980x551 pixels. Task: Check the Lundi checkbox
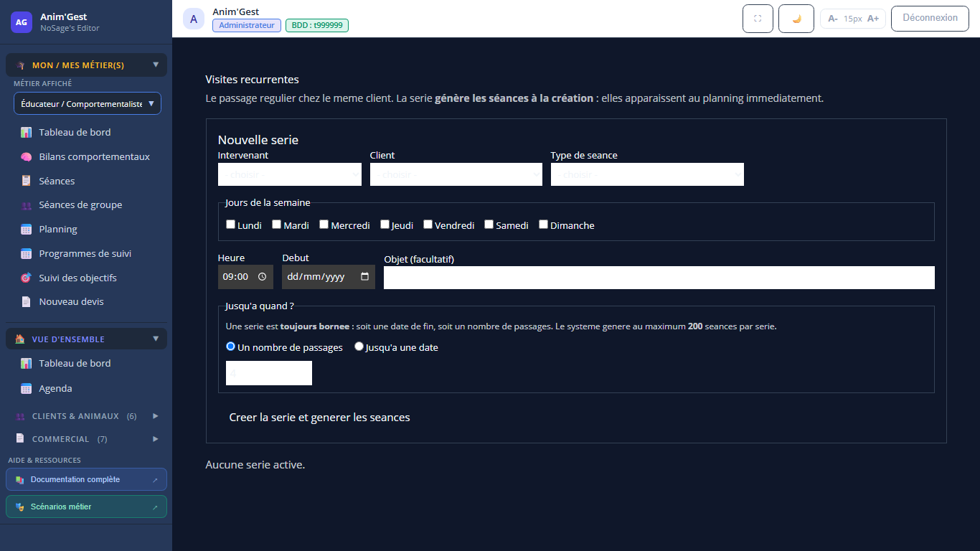click(x=231, y=225)
